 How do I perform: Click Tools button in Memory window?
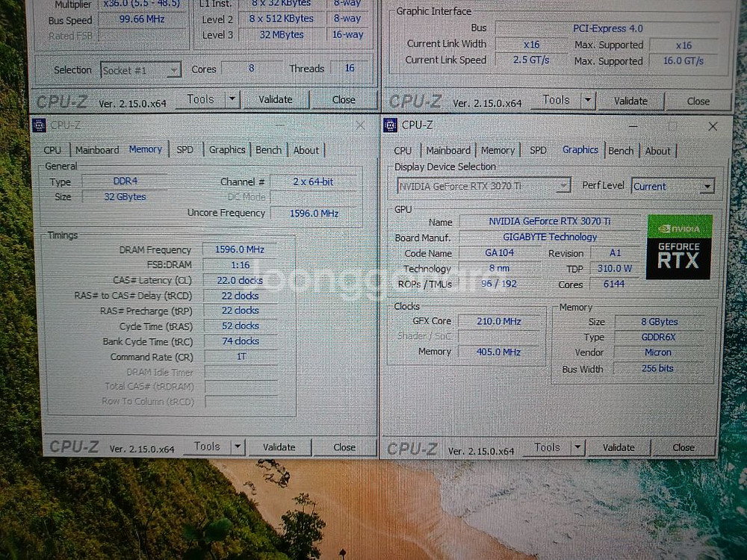(207, 447)
